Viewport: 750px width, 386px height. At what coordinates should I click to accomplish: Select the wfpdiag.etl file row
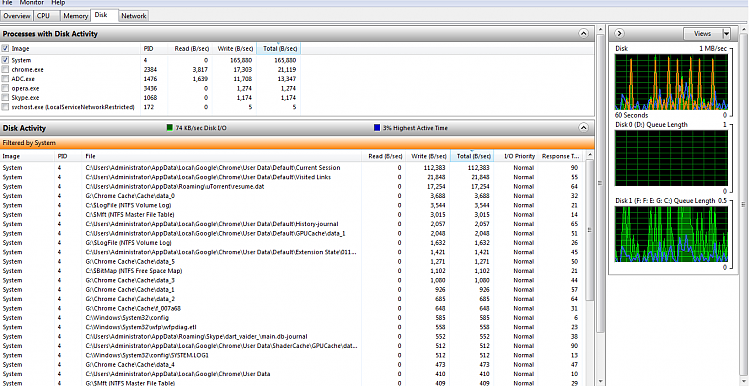(292, 327)
